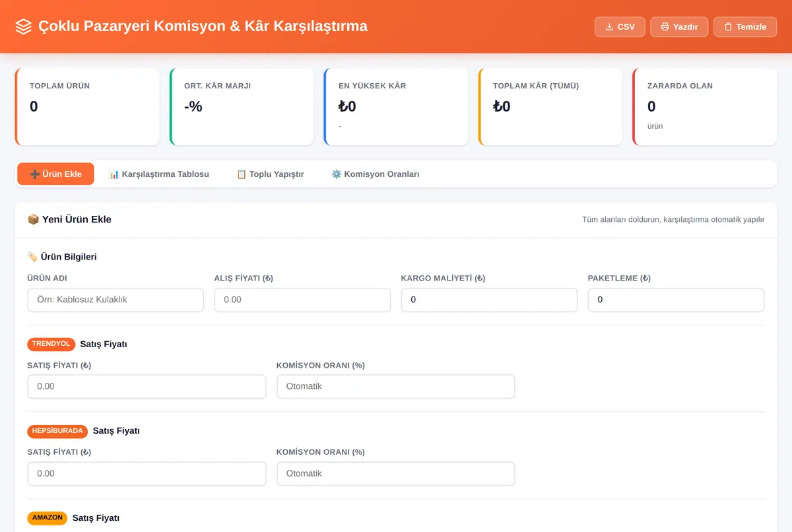Viewport: 792px width, 532px height.
Task: Click the Zararda Olan summary card
Action: [705, 106]
